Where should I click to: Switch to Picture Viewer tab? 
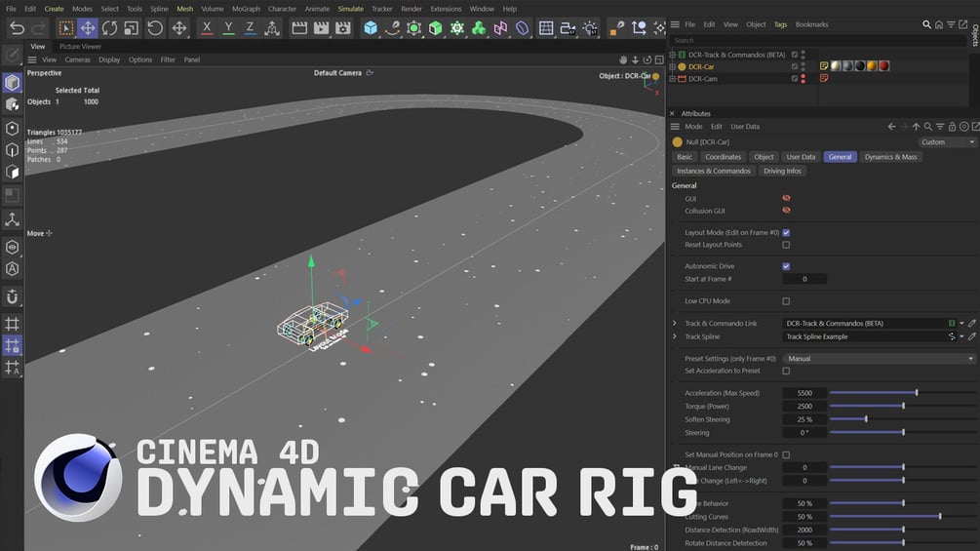click(80, 46)
